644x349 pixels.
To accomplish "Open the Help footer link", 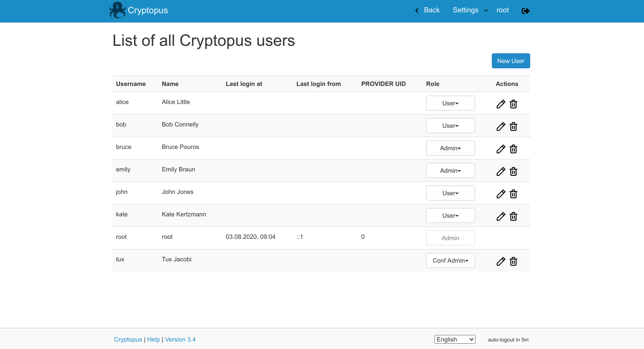I will tap(154, 339).
